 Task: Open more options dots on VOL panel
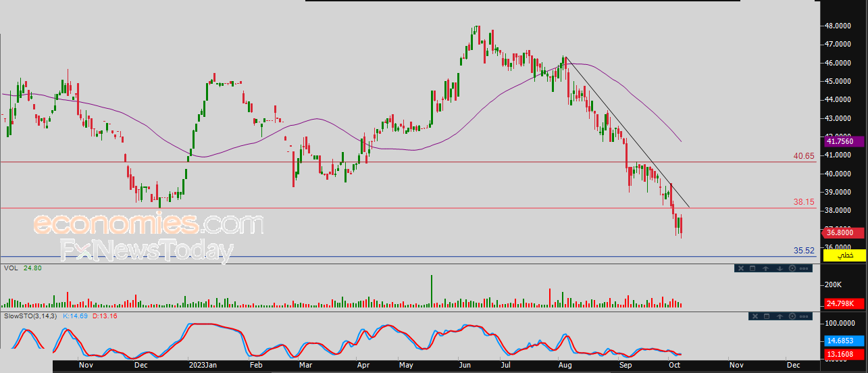tap(804, 268)
